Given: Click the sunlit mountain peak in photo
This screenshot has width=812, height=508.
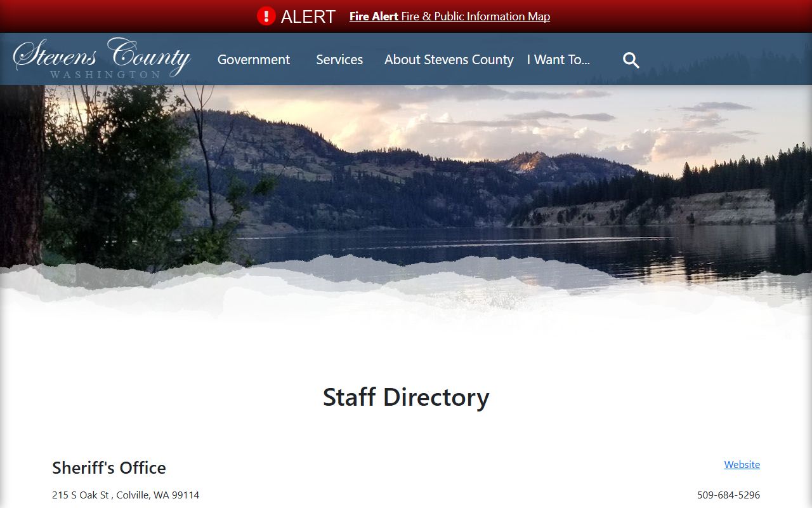Looking at the screenshot, I should point(533,162).
